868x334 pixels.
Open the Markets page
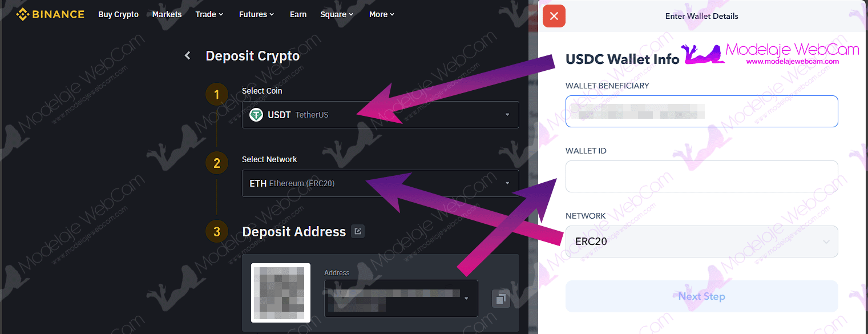tap(167, 14)
